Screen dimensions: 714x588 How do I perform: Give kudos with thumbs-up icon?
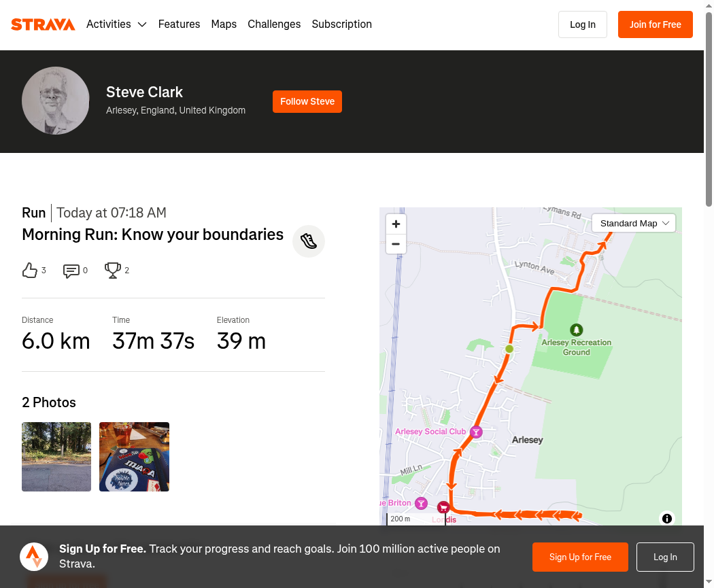pos(30,271)
